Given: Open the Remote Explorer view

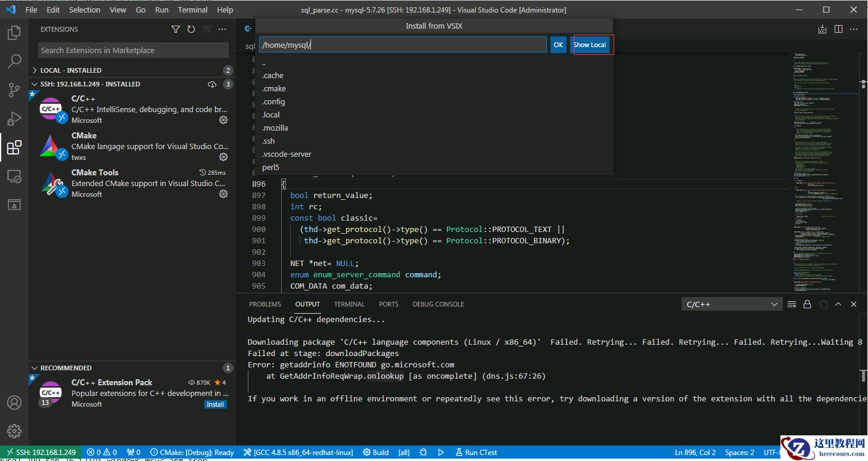Looking at the screenshot, I should (14, 177).
